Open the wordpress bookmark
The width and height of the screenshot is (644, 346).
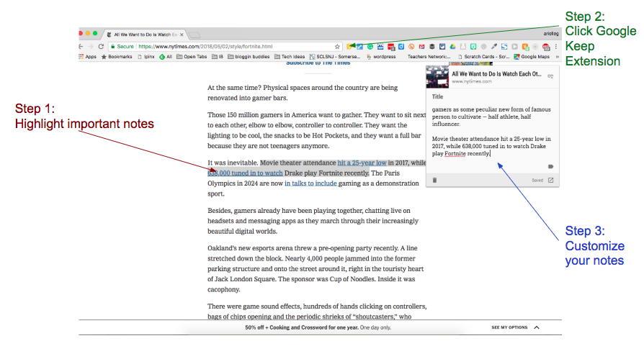(381, 57)
